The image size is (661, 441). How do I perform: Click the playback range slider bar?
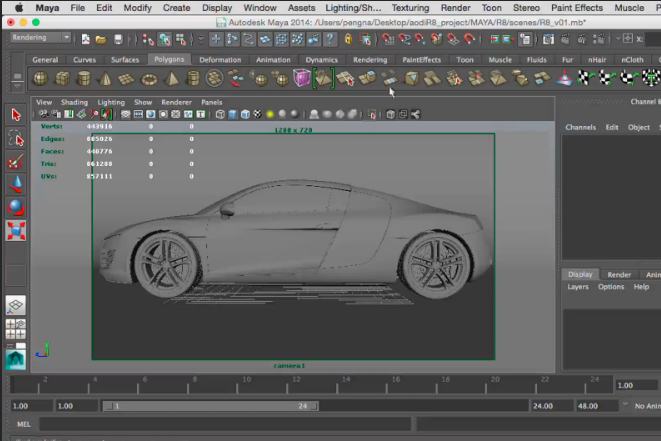210,406
